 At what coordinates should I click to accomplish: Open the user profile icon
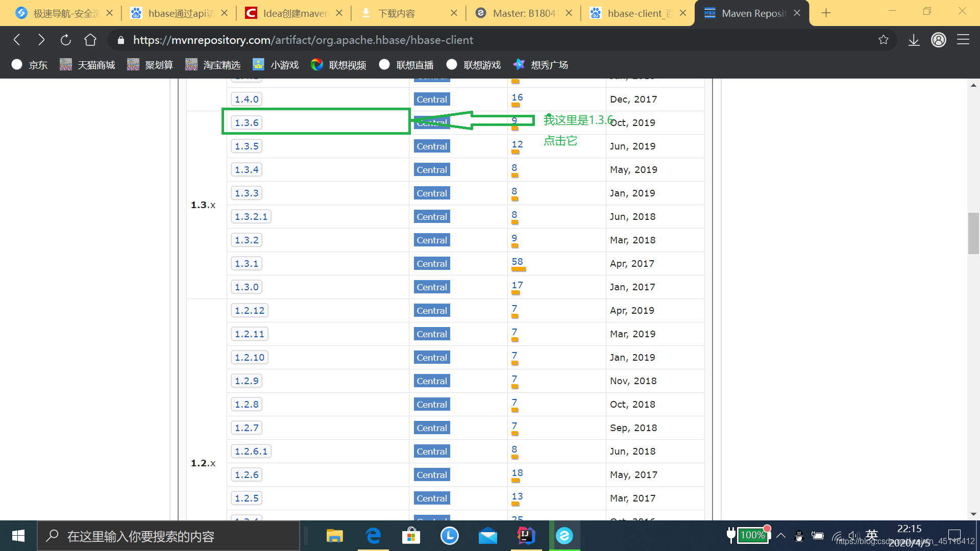[x=938, y=40]
